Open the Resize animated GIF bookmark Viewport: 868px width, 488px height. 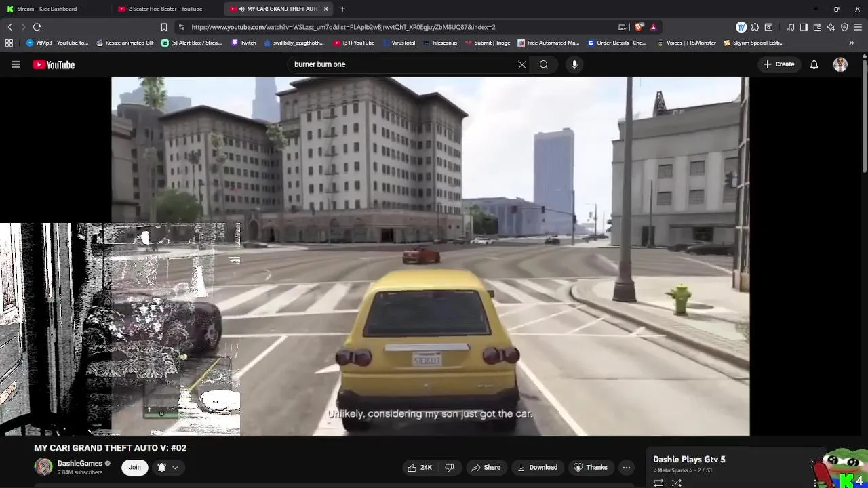125,43
